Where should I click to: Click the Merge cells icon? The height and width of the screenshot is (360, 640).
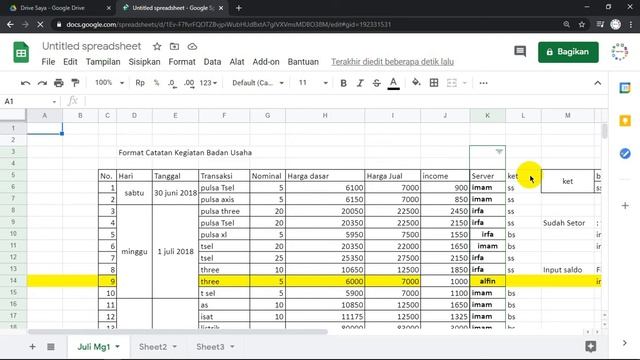coord(451,83)
